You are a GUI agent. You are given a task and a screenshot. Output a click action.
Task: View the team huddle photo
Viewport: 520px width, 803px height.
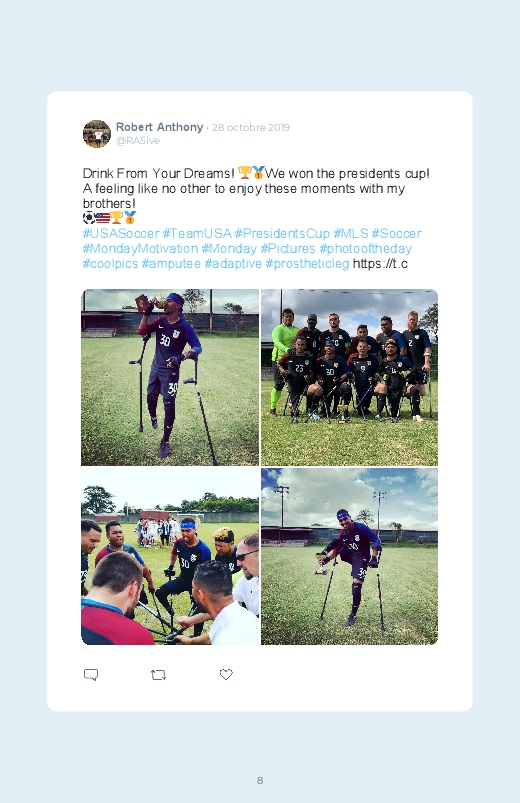click(x=170, y=556)
